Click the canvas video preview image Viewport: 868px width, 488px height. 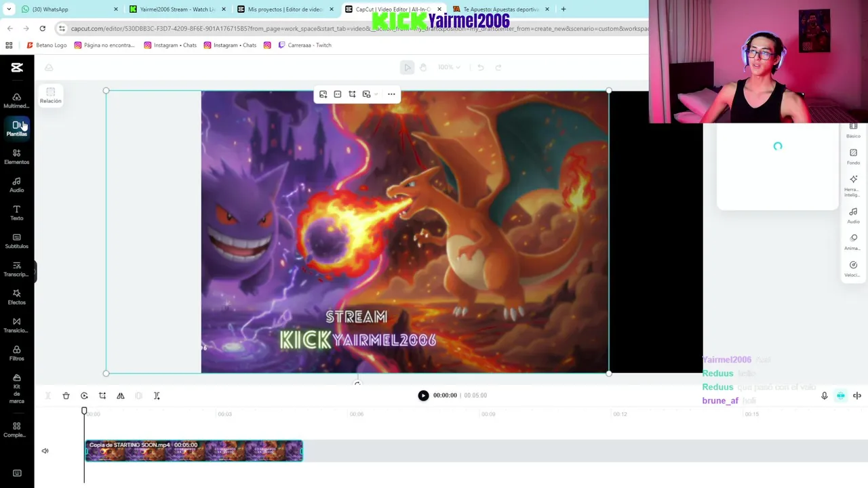tap(405, 232)
